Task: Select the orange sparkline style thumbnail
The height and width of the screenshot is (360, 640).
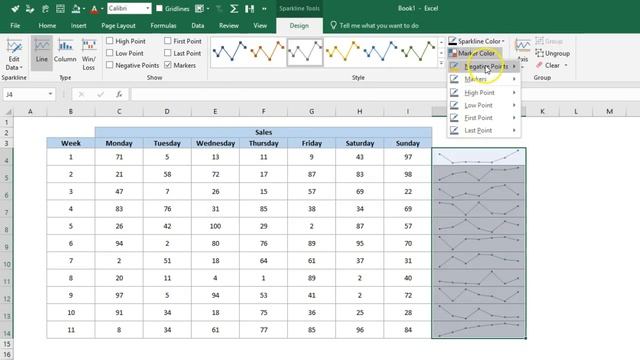Action: [267, 52]
